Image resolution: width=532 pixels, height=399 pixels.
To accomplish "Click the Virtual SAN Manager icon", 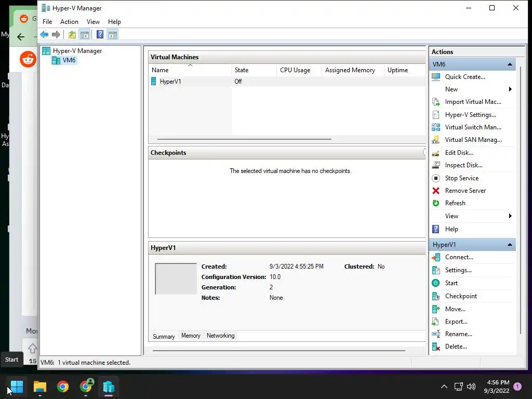I will pyautogui.click(x=436, y=140).
